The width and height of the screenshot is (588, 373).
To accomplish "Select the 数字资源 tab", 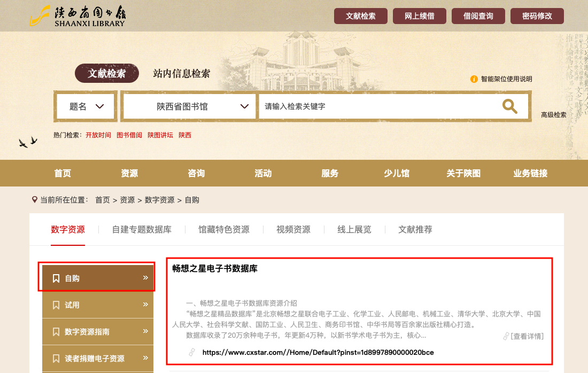I will [68, 229].
